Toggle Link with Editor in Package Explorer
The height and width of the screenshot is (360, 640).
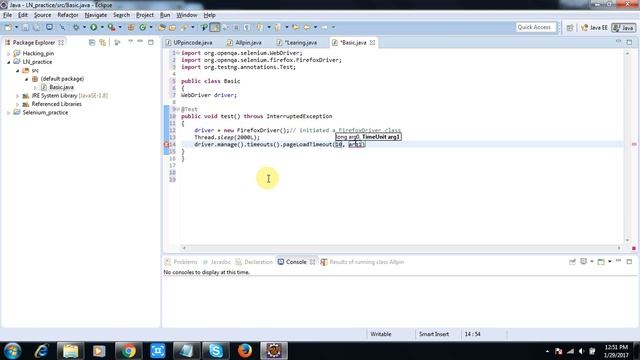click(102, 42)
